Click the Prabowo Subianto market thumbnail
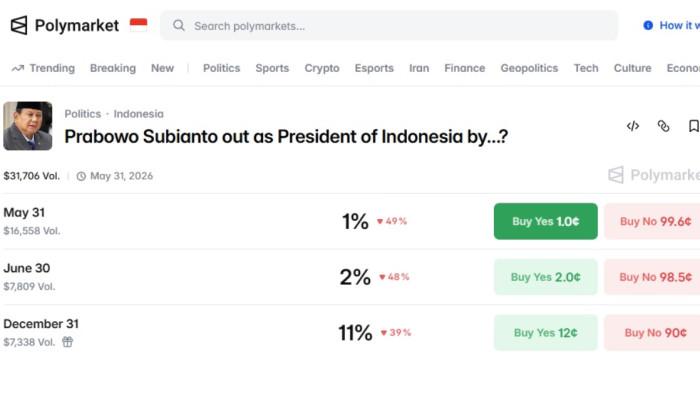Image resolution: width=700 pixels, height=393 pixels. pos(28,126)
